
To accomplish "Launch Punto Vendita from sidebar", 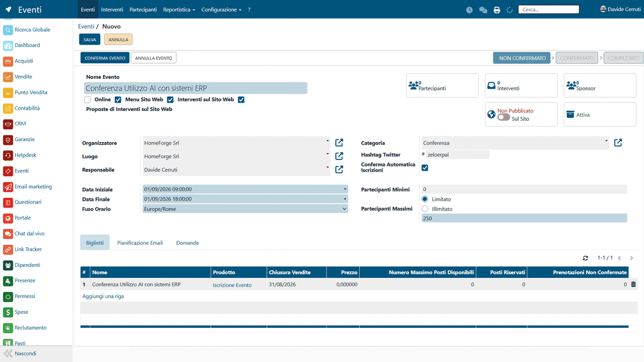I will (25, 92).
